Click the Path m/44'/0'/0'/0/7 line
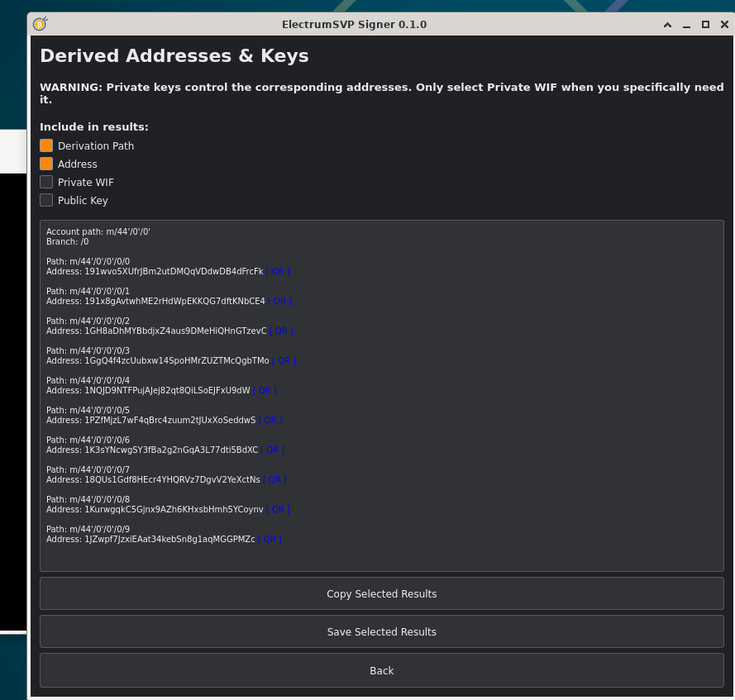 tap(88, 469)
